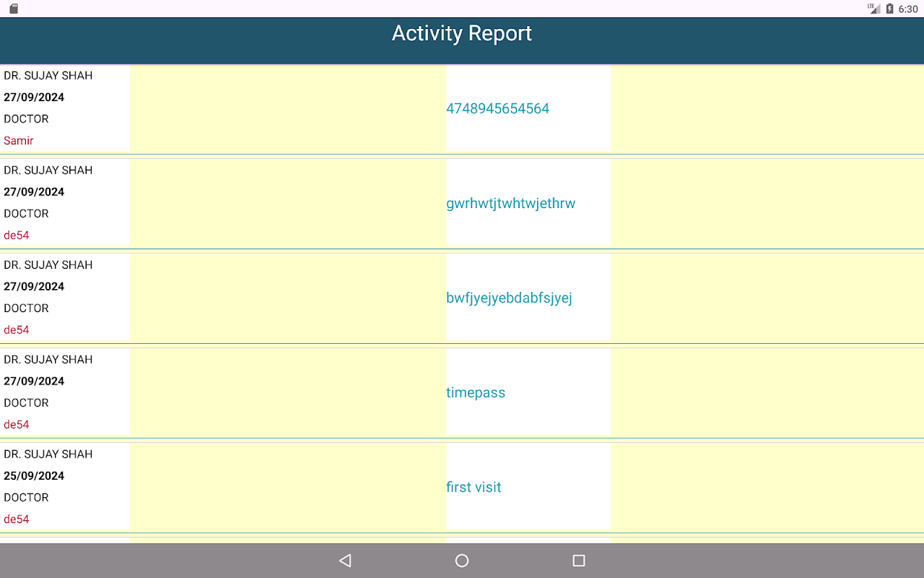
Task: Tap date 27/09/2024 in the Samir row
Action: (x=34, y=97)
